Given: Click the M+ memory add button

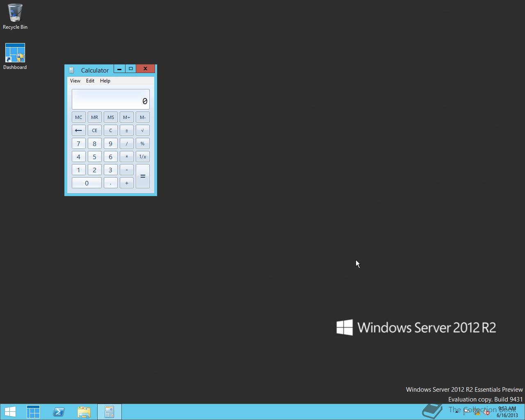Looking at the screenshot, I should [x=127, y=117].
